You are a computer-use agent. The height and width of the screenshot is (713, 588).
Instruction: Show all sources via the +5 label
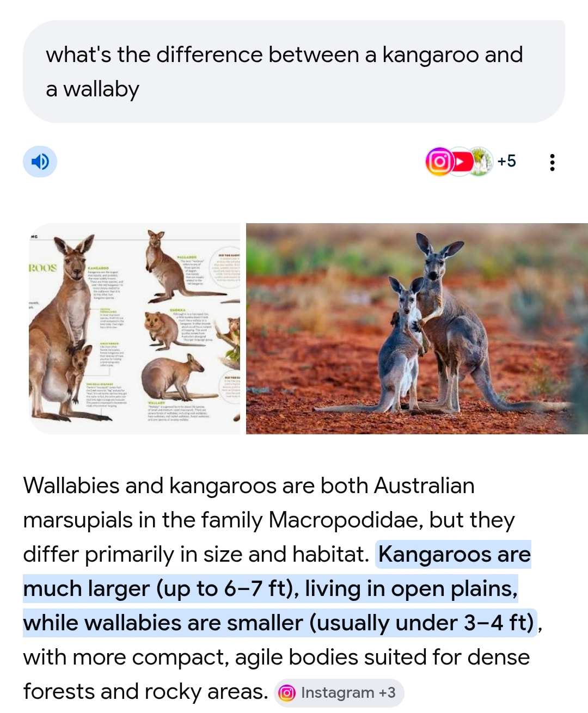pyautogui.click(x=506, y=161)
